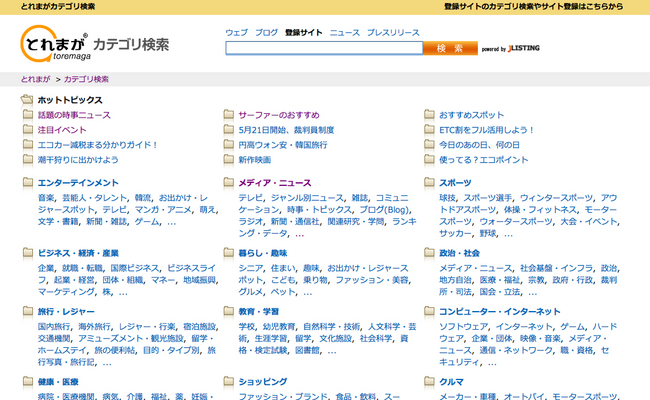This screenshot has width=650, height=400.
Task: Click folder icon beside 旅行・レジャー heading
Action: [x=28, y=311]
